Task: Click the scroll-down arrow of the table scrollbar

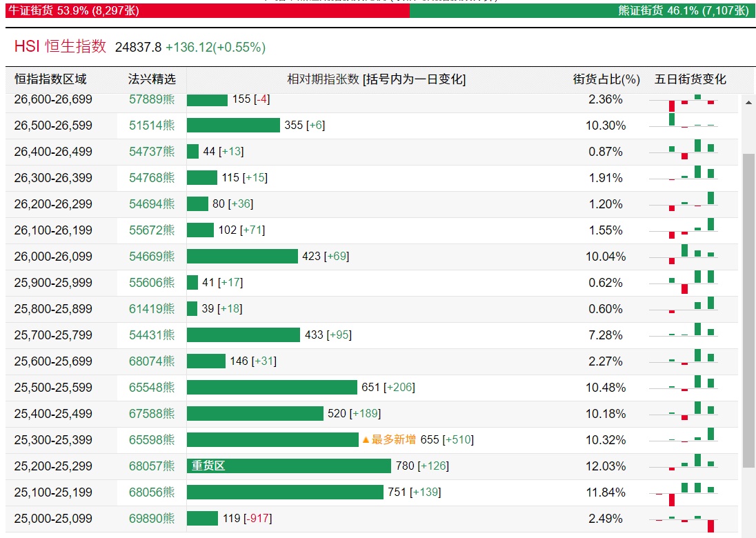Action: (x=748, y=532)
